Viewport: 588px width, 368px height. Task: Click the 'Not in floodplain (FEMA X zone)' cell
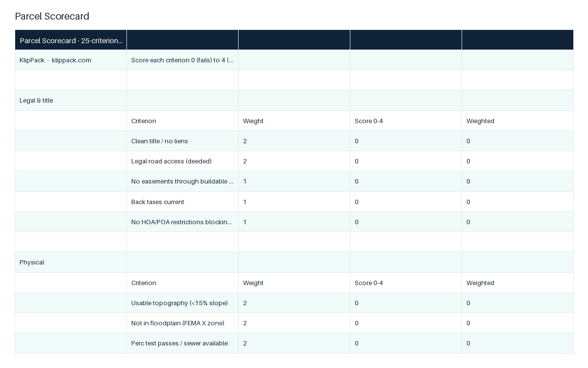point(183,323)
